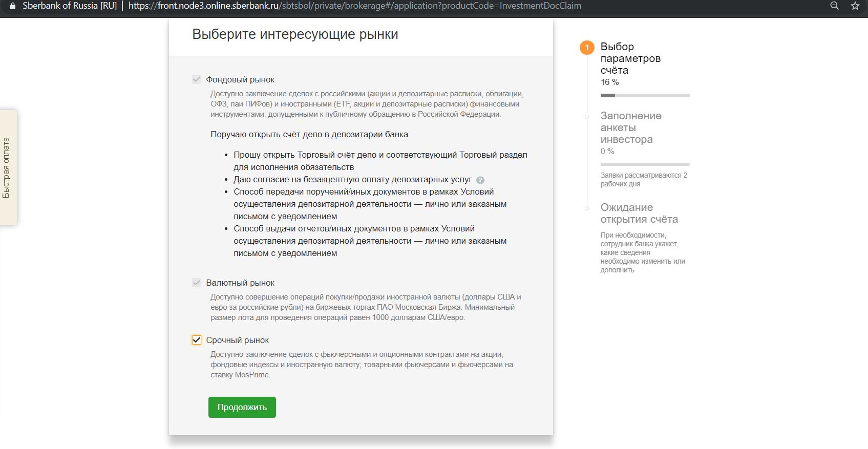
Task: Toggle the Валютный рынок checkbox
Action: point(197,283)
